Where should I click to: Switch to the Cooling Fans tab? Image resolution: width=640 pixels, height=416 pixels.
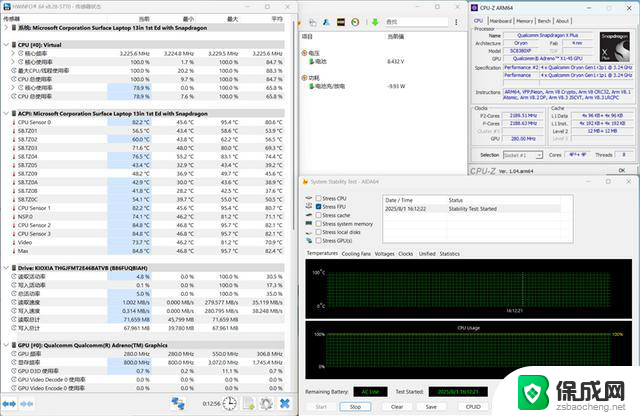pos(356,254)
